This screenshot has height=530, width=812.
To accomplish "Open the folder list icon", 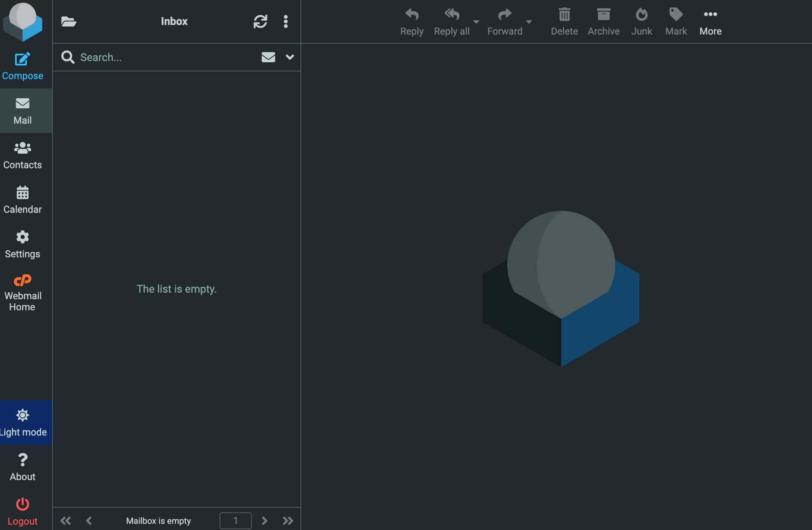I will tap(69, 22).
